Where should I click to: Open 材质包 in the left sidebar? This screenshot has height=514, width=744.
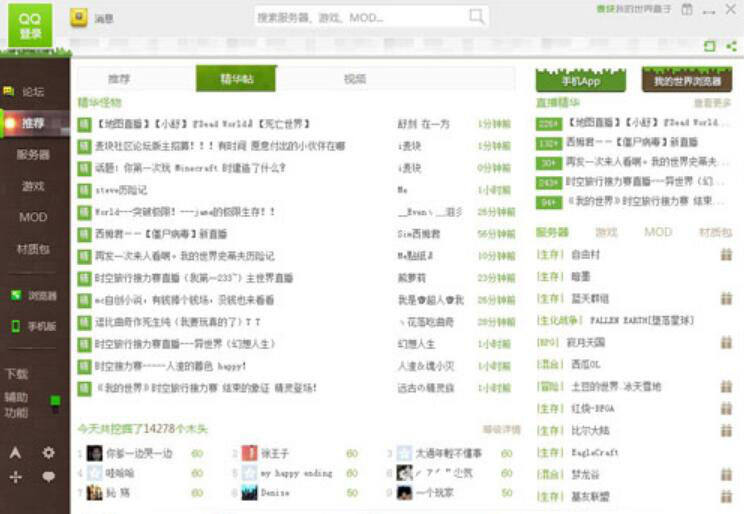click(x=33, y=249)
